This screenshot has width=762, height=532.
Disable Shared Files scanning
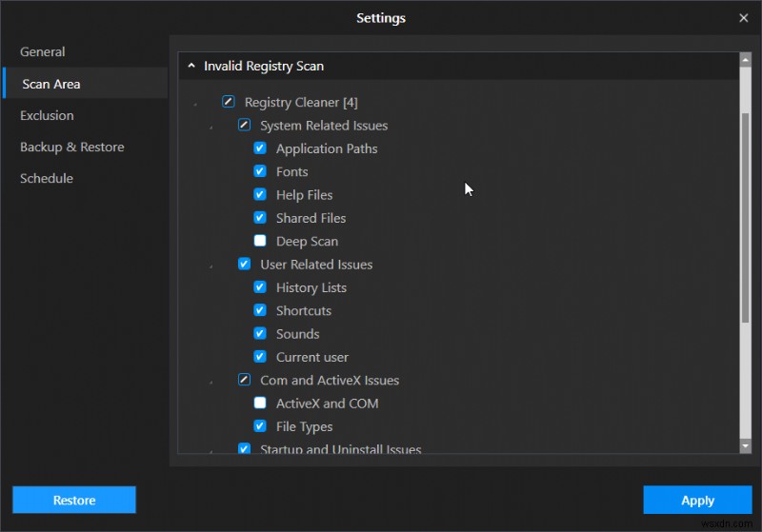[x=260, y=218]
